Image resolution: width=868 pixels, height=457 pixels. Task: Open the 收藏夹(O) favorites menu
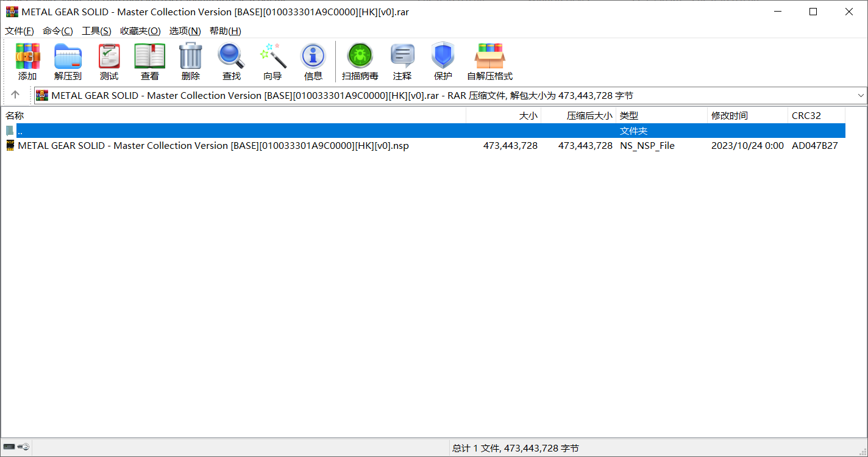click(140, 31)
